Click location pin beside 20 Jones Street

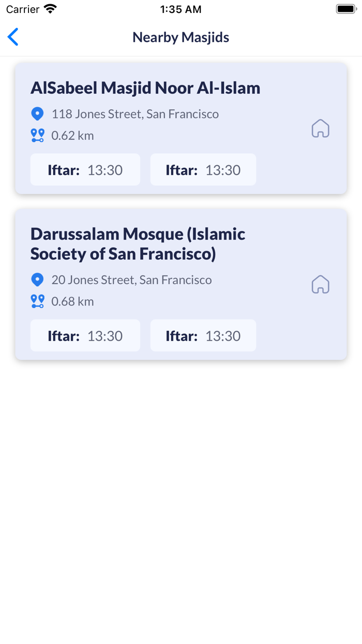pyautogui.click(x=37, y=280)
